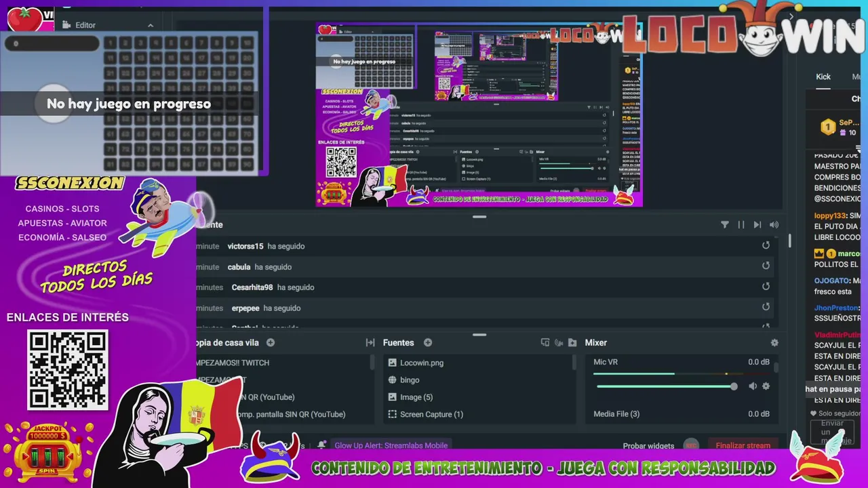This screenshot has width=868, height=488.
Task: Replay the Cesarhita98 follow alert
Action: point(766,287)
